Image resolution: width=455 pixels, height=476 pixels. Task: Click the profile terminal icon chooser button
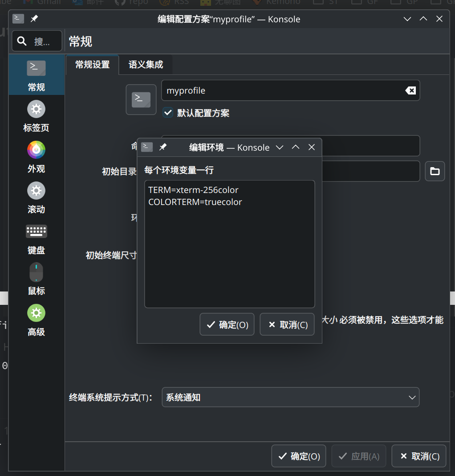click(x=141, y=99)
